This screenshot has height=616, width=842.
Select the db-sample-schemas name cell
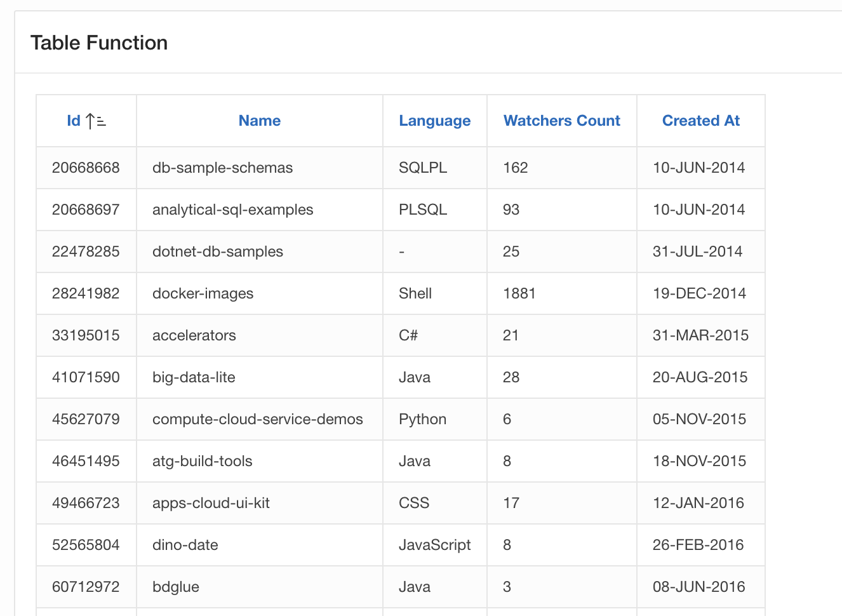click(x=222, y=168)
